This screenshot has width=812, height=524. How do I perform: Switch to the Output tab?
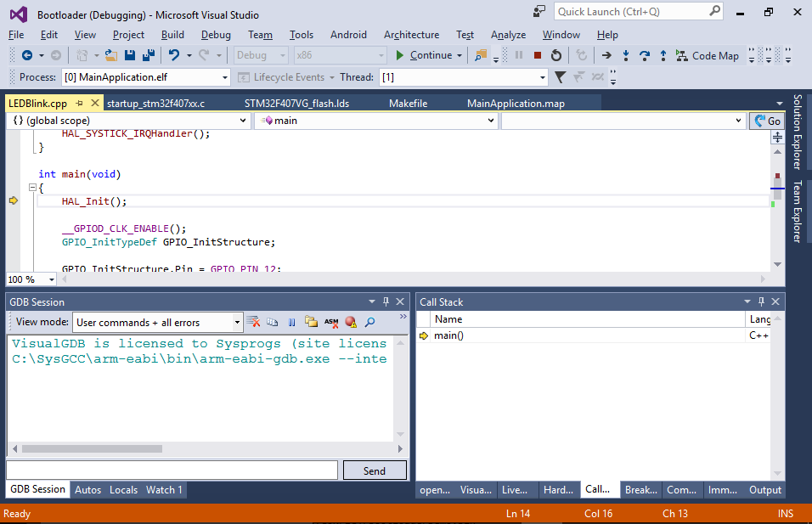click(x=765, y=490)
